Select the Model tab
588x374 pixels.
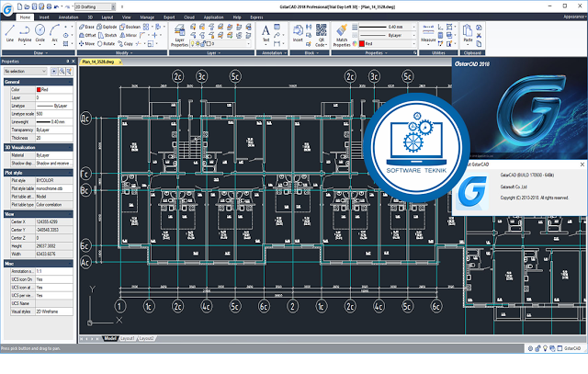tap(110, 338)
